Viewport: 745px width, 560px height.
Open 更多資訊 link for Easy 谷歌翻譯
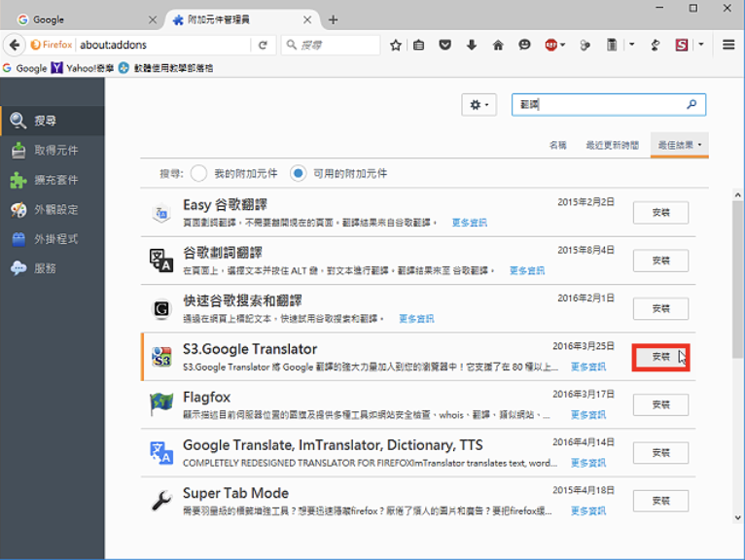point(470,223)
